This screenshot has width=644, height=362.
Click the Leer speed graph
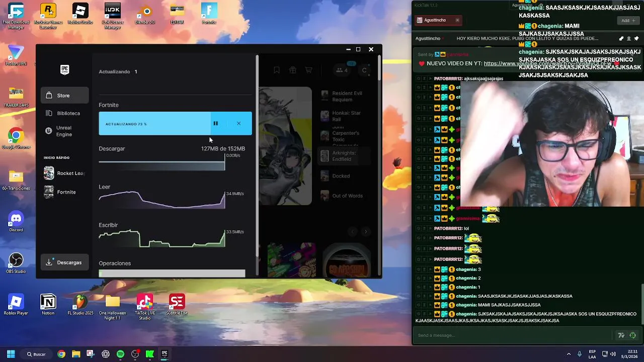(162, 200)
